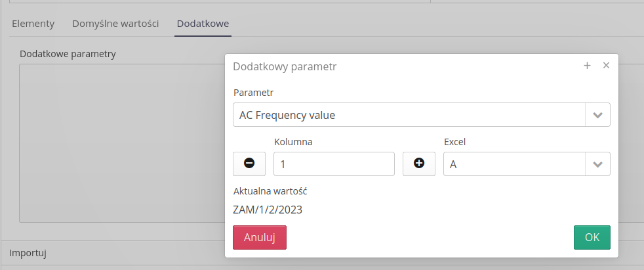
Task: Click the minus icon to decrease Kolumna
Action: coord(249,164)
